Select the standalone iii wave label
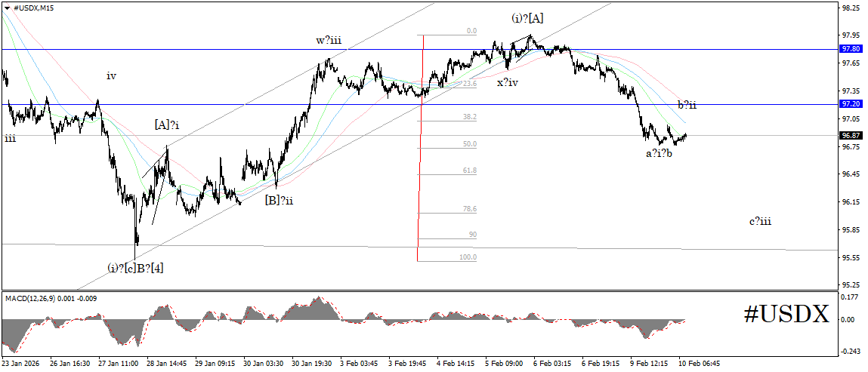This screenshot has height=372, width=868. [10, 139]
